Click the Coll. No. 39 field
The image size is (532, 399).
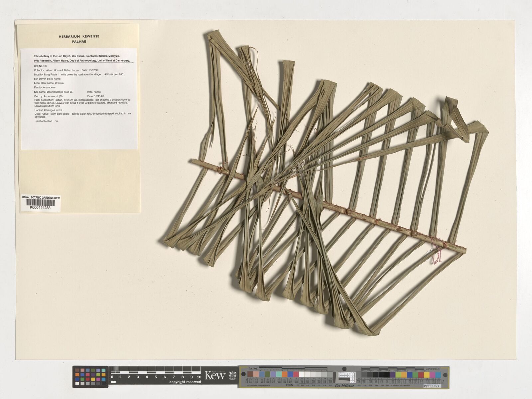(x=41, y=66)
